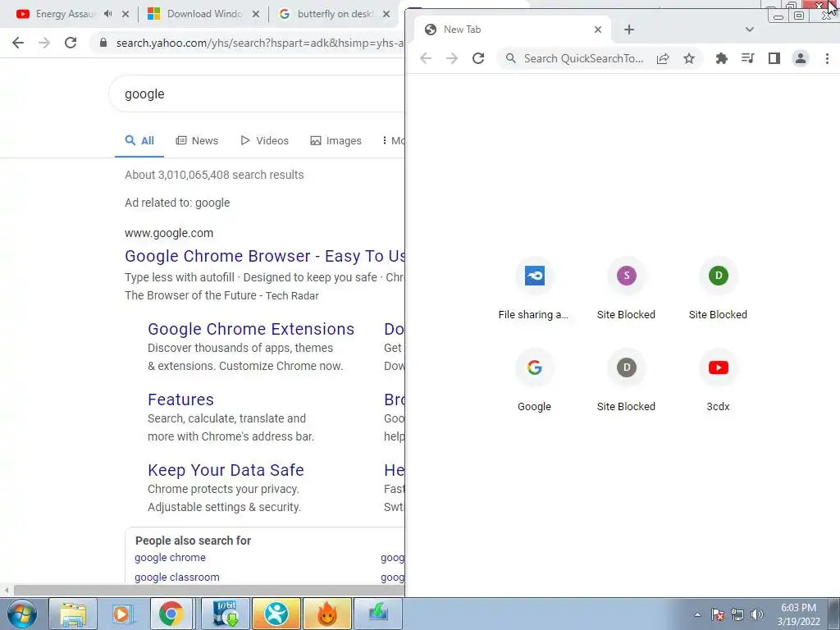Image resolution: width=840 pixels, height=630 pixels.
Task: Click the search.yahoo.com address bar
Action: pyautogui.click(x=260, y=43)
